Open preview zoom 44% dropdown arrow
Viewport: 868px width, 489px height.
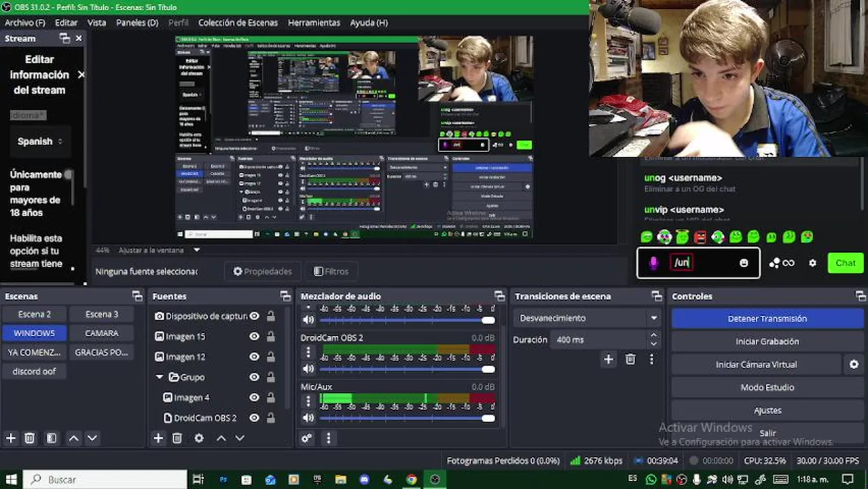(197, 250)
